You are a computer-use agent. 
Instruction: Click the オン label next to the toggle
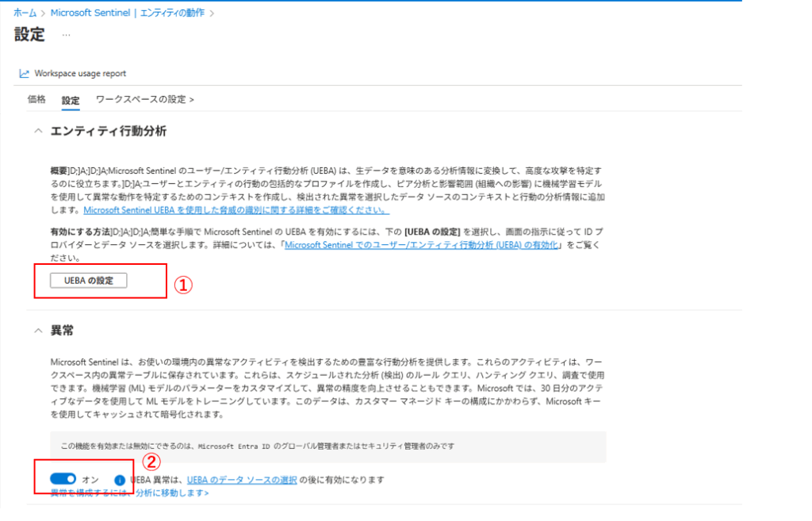[x=90, y=480]
